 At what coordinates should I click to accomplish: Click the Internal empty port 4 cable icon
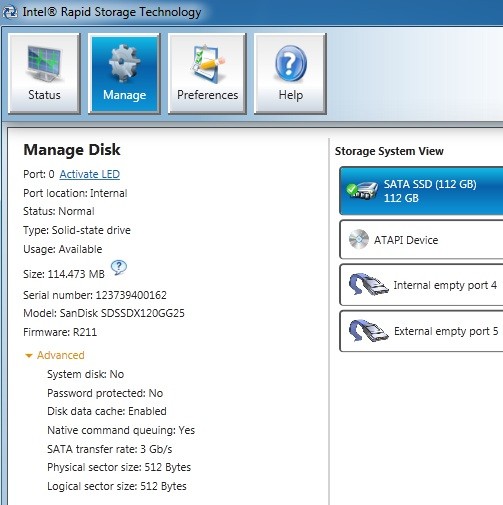coord(368,284)
